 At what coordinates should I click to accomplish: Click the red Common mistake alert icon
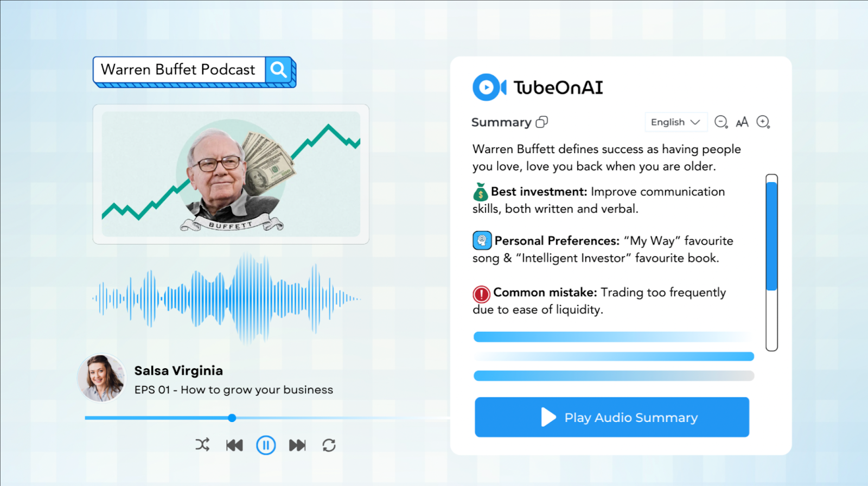point(481,293)
